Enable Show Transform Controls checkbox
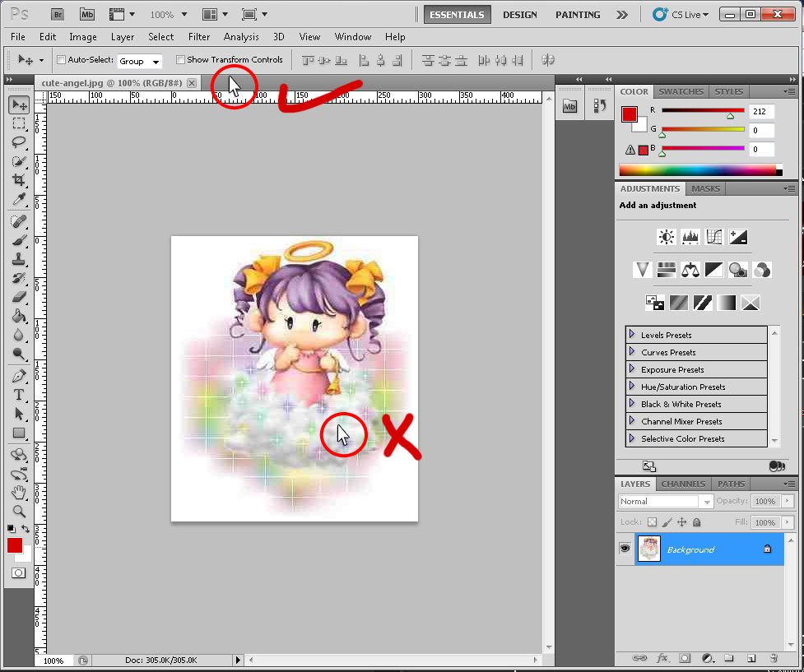The width and height of the screenshot is (804, 672). click(x=180, y=59)
